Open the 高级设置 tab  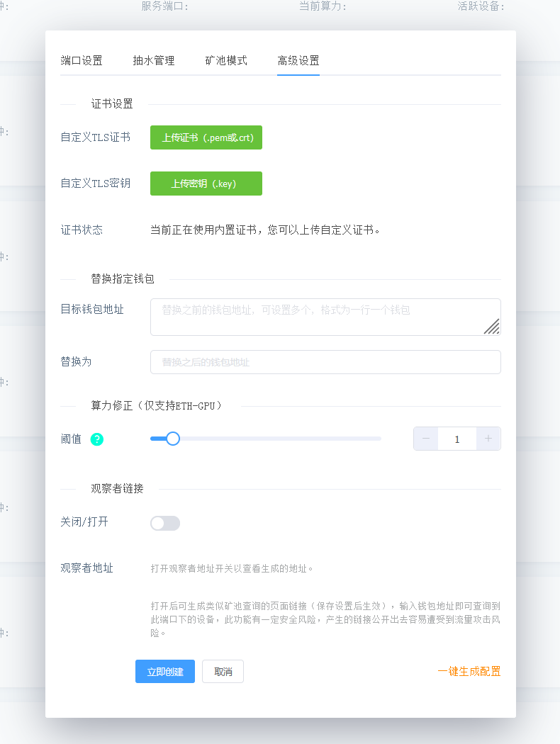(298, 61)
